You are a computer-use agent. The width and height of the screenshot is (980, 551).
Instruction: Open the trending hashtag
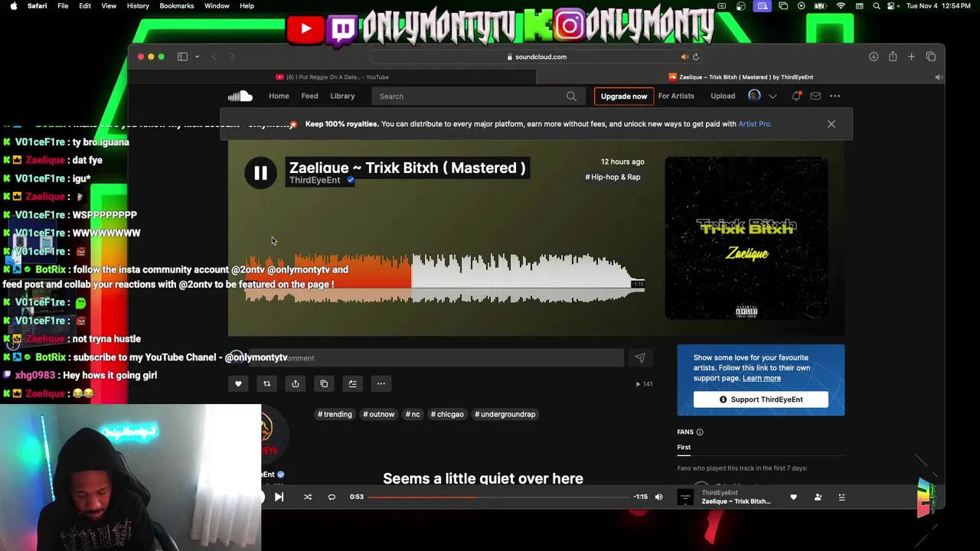coord(335,414)
